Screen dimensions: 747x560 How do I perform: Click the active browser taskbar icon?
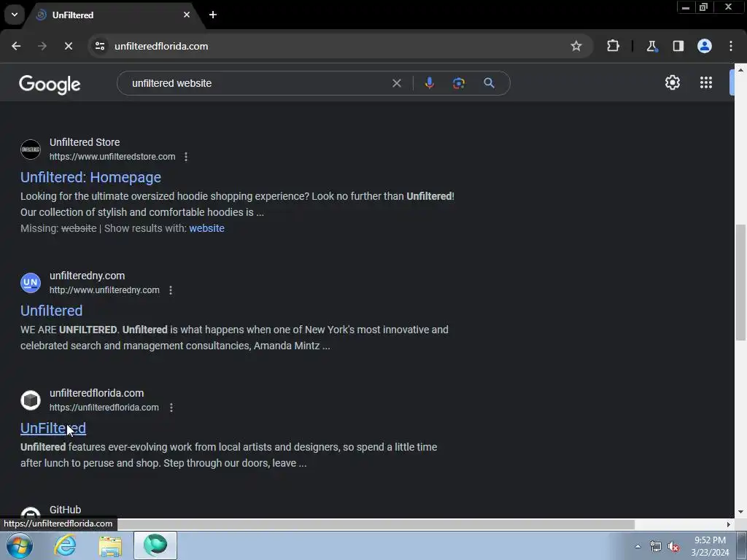point(155,545)
